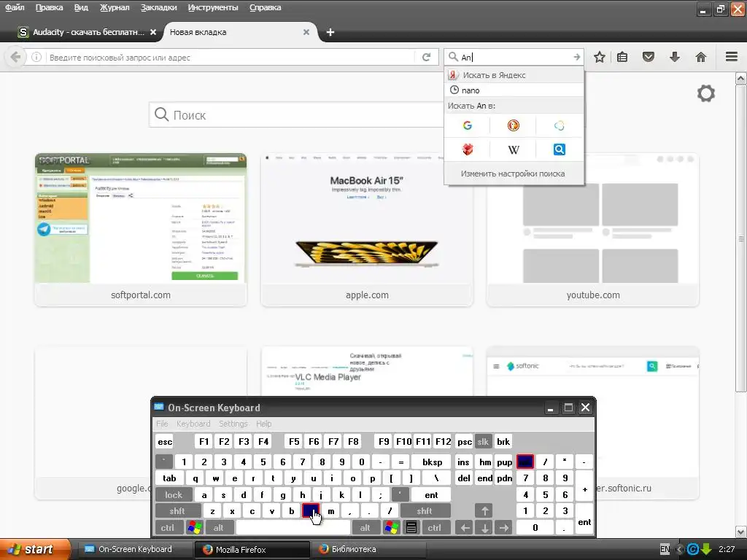
Task: Click the tab key on the on-screen keyboard
Action: click(x=169, y=478)
